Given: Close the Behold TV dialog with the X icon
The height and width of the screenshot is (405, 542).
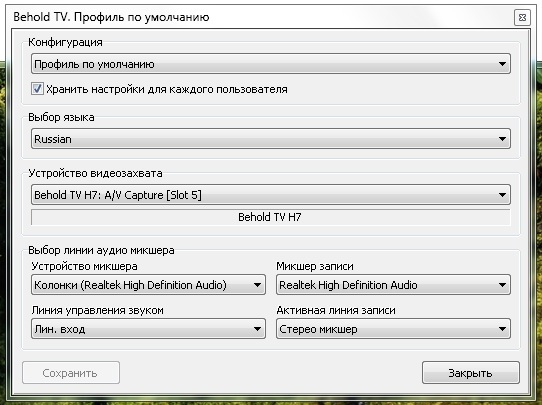Looking at the screenshot, I should point(522,17).
